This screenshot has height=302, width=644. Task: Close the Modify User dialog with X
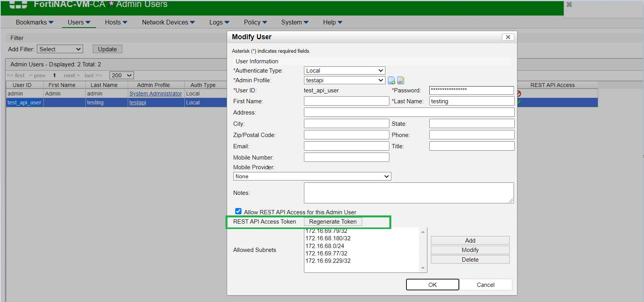click(x=508, y=37)
